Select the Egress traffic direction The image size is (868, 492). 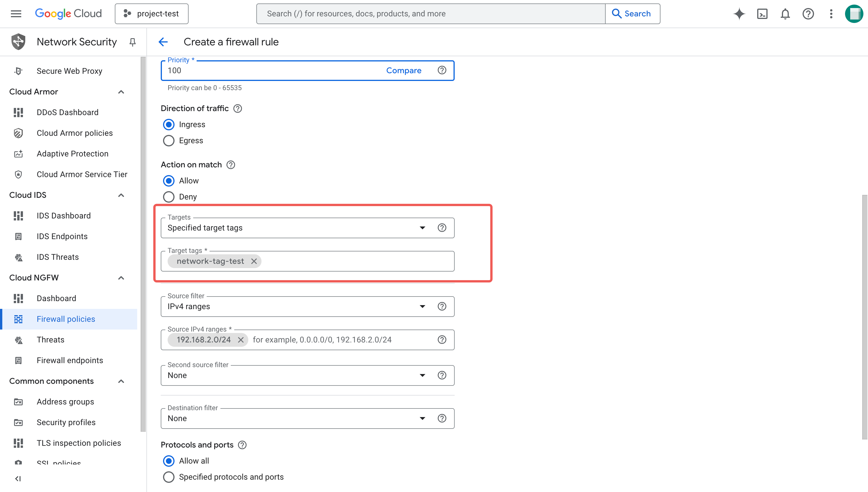[x=168, y=141]
